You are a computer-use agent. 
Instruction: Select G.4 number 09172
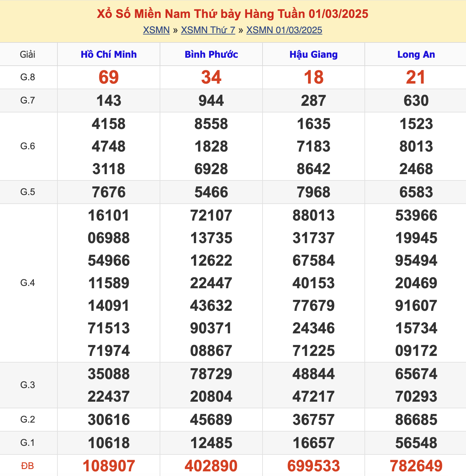416,351
